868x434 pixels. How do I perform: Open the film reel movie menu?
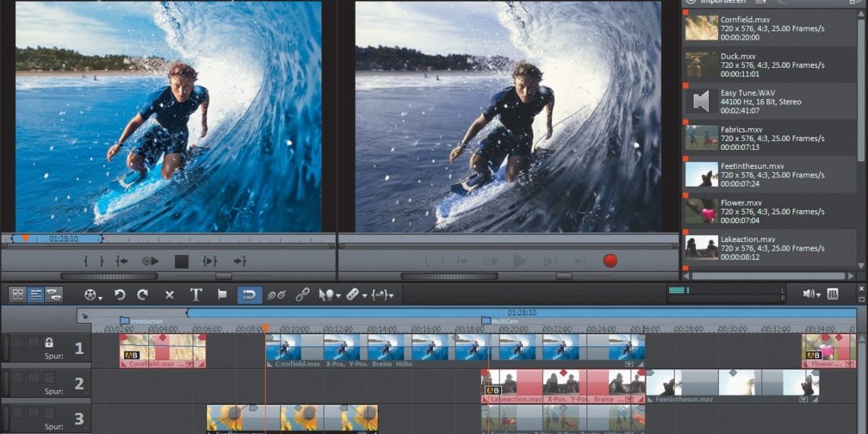pos(93,295)
